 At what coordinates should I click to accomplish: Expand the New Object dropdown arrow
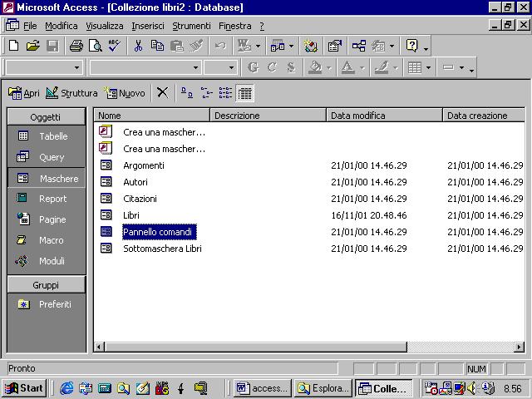click(392, 46)
